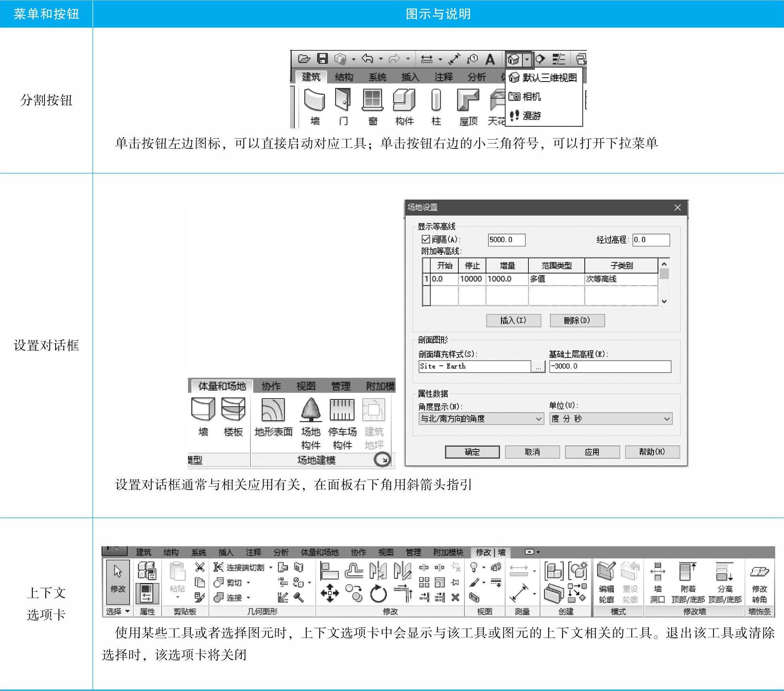The height and width of the screenshot is (691, 784).
Task: Open the 单位 '度 分 秒' combo box
Action: pyautogui.click(x=611, y=419)
